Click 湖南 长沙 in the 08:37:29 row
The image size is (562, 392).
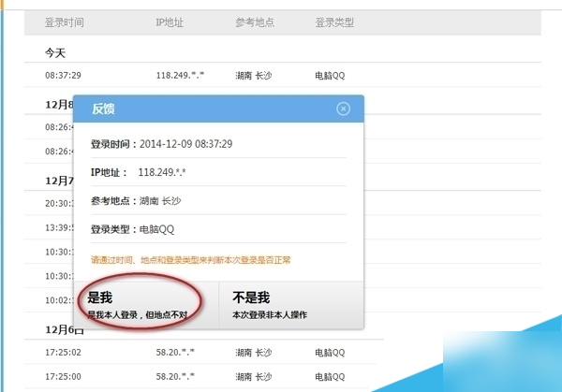coord(254,75)
